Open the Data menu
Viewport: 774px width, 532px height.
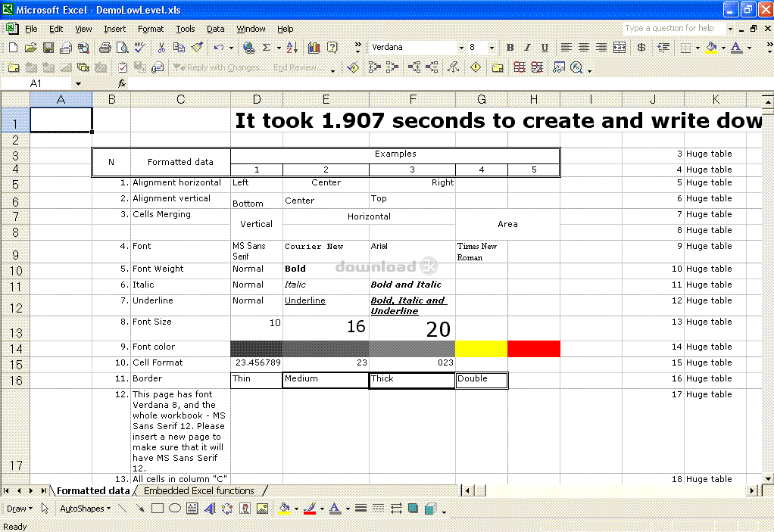pyautogui.click(x=215, y=29)
